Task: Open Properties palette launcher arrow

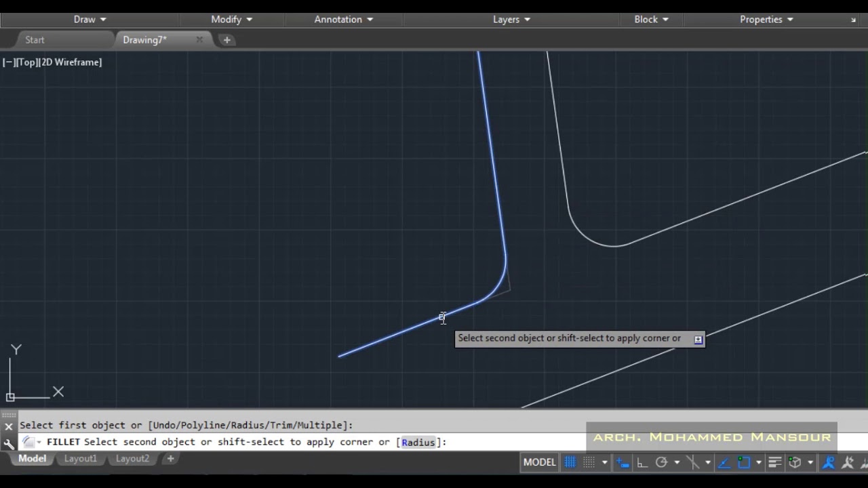Action: [853, 20]
